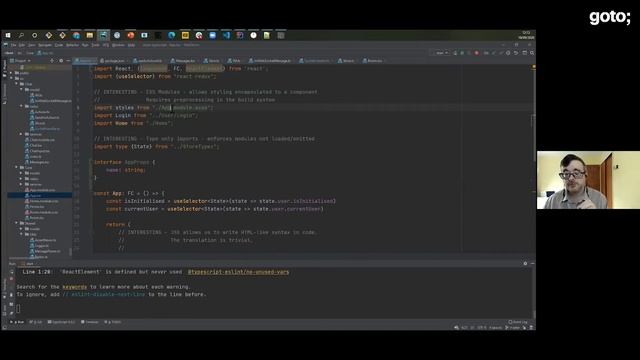Image resolution: width=640 pixels, height=360 pixels.
Task: Switch to the InitialUnreadMessage editor tab
Action: 270,60
